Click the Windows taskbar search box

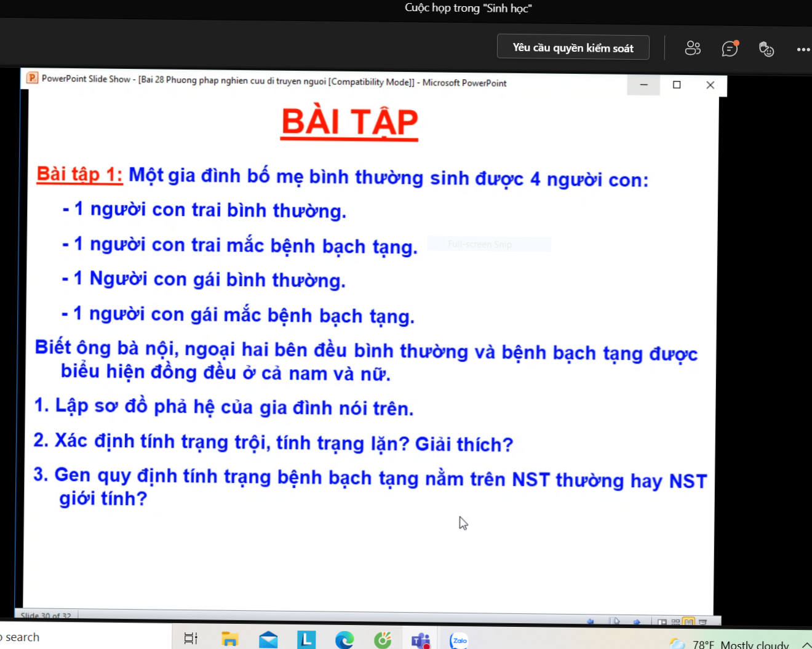coord(85,637)
